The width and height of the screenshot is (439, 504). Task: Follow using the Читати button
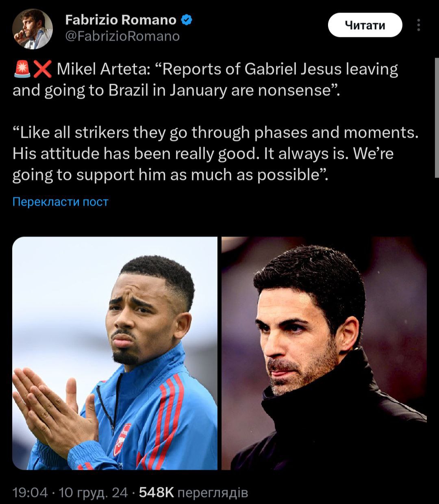pyautogui.click(x=365, y=25)
